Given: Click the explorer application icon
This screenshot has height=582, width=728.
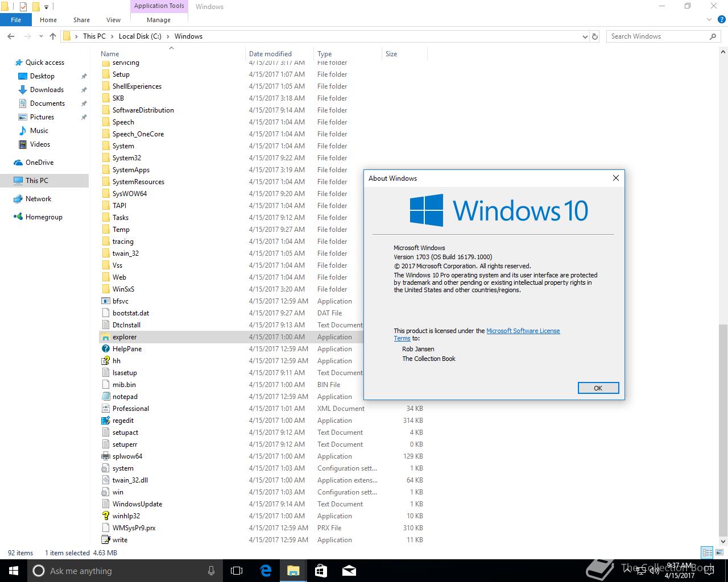Looking at the screenshot, I should (105, 337).
